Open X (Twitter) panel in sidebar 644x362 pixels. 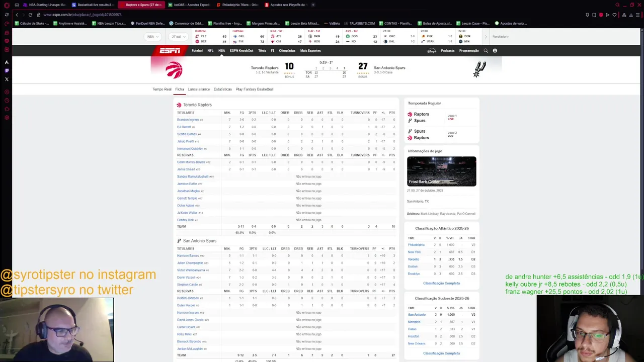pyautogui.click(x=7, y=79)
